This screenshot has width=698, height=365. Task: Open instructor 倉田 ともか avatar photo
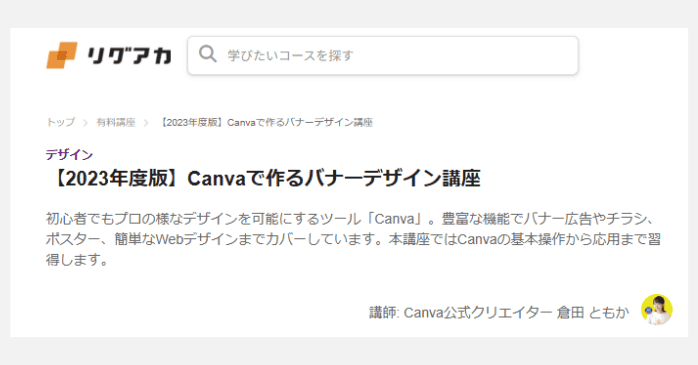[x=657, y=309]
